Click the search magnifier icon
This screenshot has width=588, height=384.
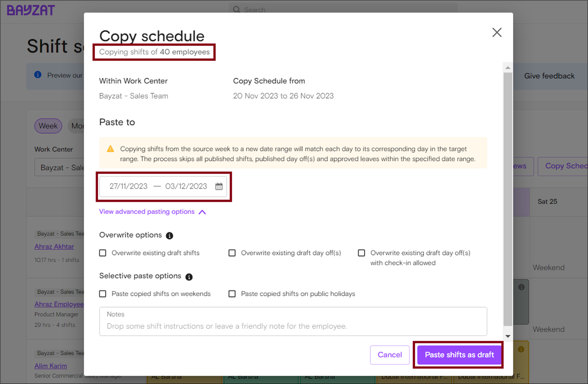[x=237, y=9]
